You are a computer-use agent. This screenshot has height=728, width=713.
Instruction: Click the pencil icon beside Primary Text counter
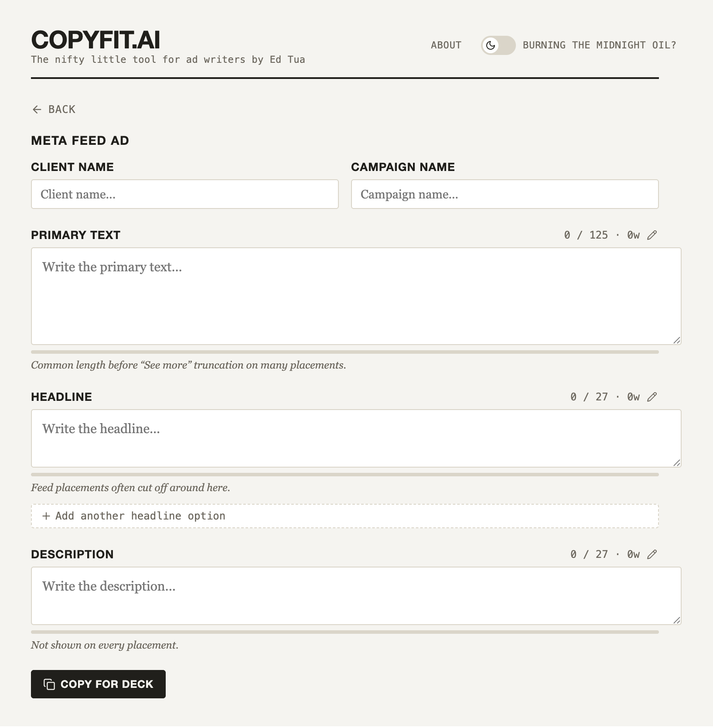(652, 235)
